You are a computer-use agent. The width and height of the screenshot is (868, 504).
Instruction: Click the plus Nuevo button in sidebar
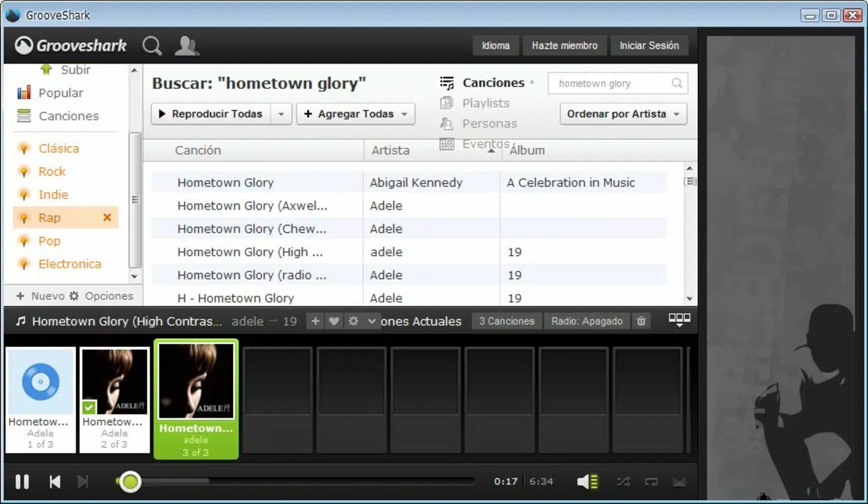pyautogui.click(x=40, y=296)
